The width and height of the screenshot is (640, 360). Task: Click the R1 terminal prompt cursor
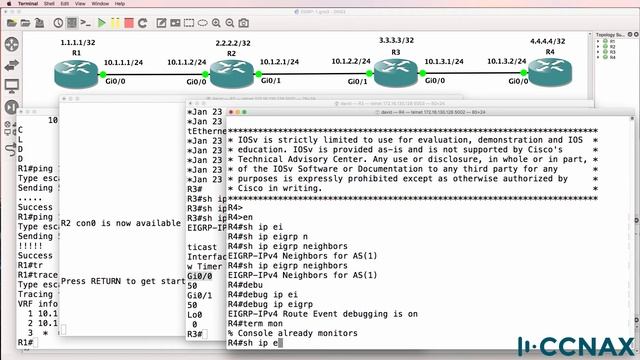pos(36,342)
